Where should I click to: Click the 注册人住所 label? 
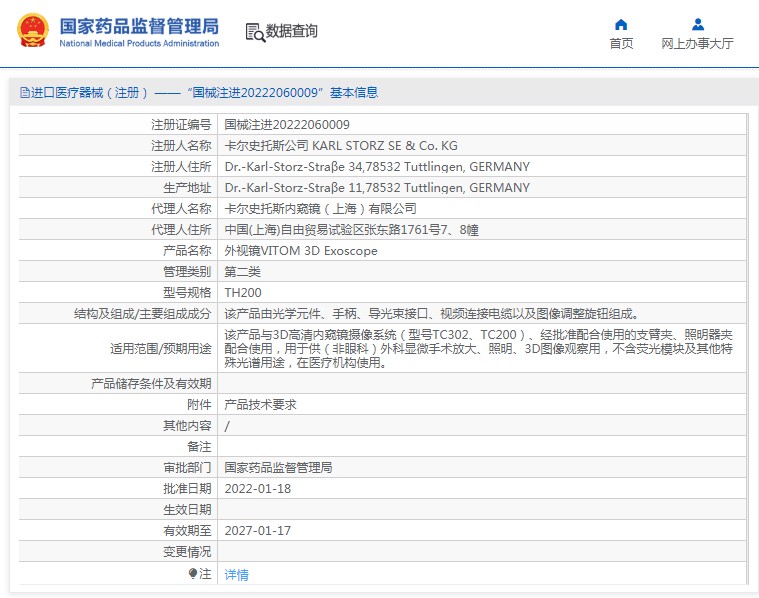coord(181,167)
